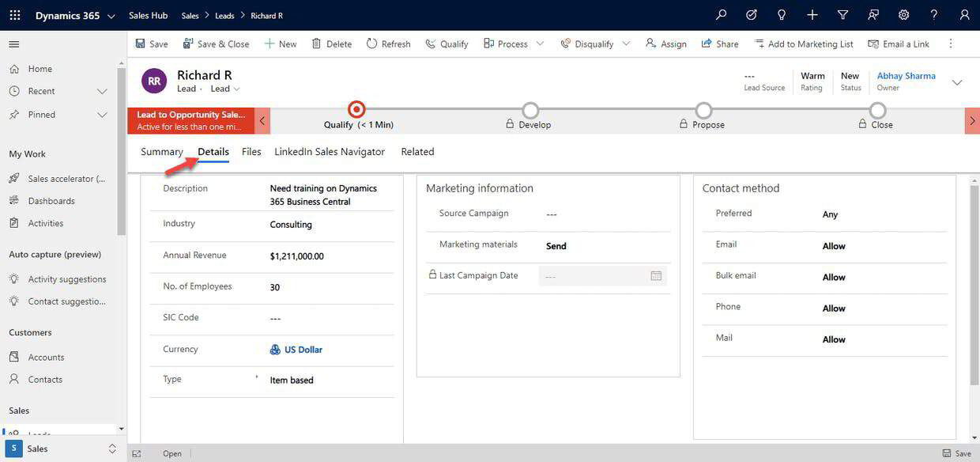Viewport: 980px width, 462px height.
Task: Click the Save & Close button
Action: 215,44
